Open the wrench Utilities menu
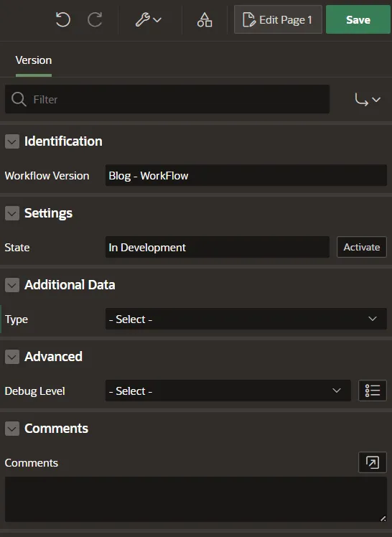This screenshot has height=537, width=392. coord(148,19)
